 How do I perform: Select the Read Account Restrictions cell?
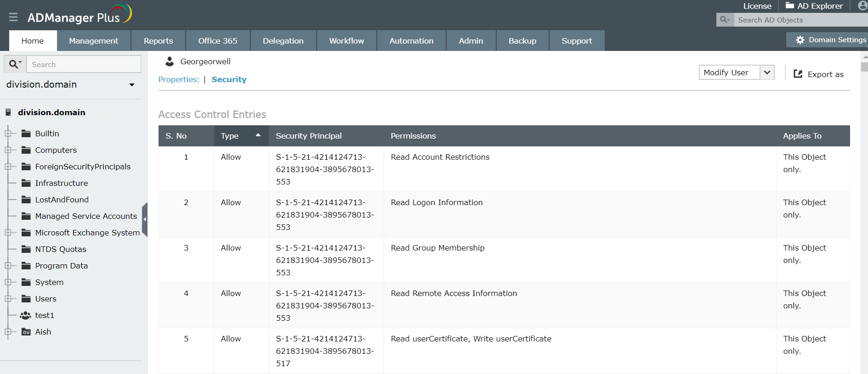point(580,169)
